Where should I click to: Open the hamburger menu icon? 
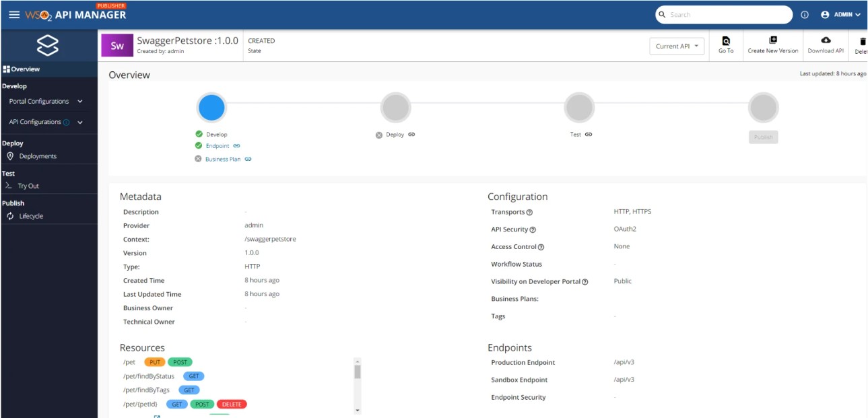click(x=13, y=14)
